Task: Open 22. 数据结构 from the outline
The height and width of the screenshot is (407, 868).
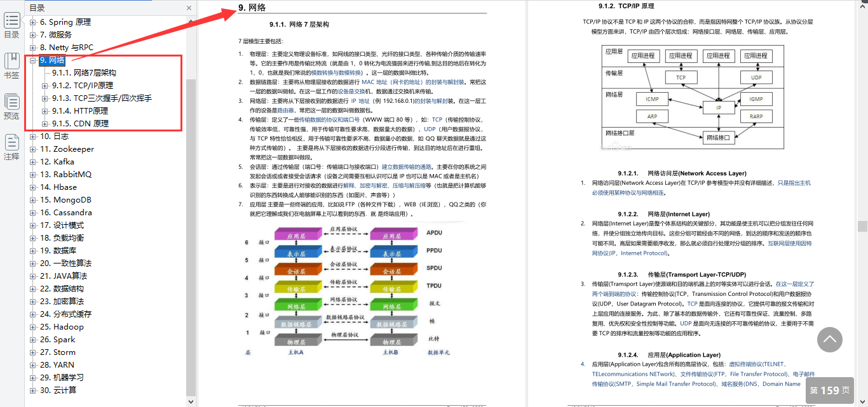Action: pos(62,289)
